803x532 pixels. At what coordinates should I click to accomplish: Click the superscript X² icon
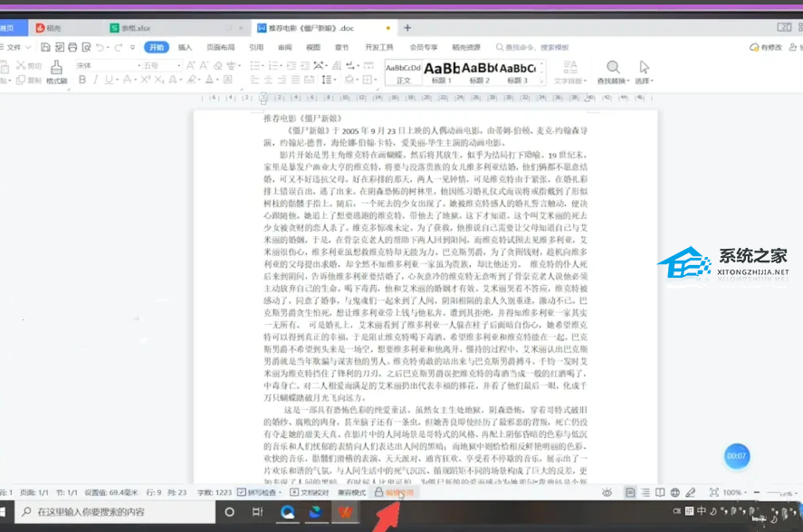(x=147, y=80)
